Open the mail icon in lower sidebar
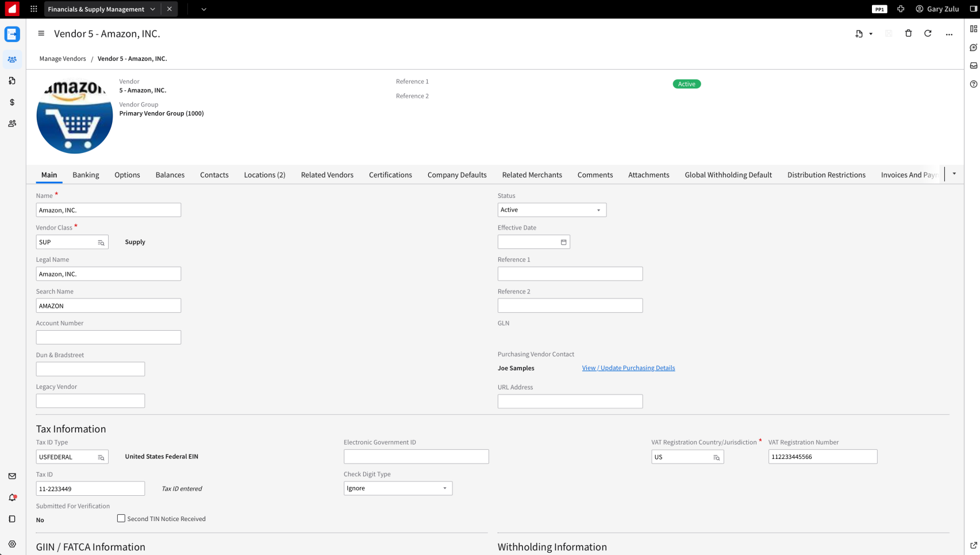The height and width of the screenshot is (555, 980). 12,476
